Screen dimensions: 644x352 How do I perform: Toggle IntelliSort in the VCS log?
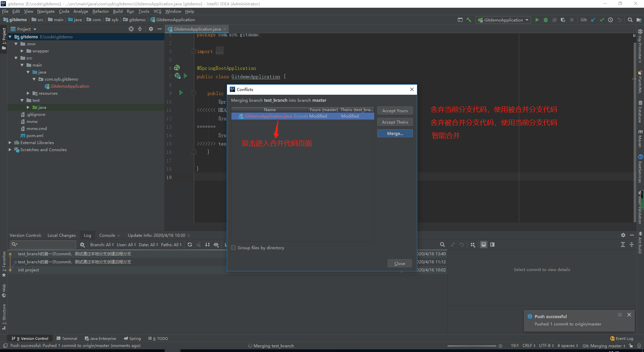[208, 245]
